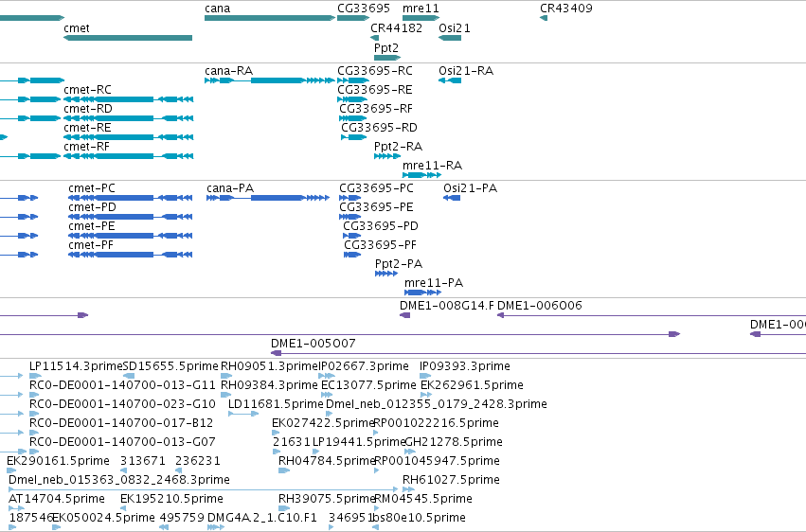Select transcript Ppt2-RA

click(x=387, y=156)
